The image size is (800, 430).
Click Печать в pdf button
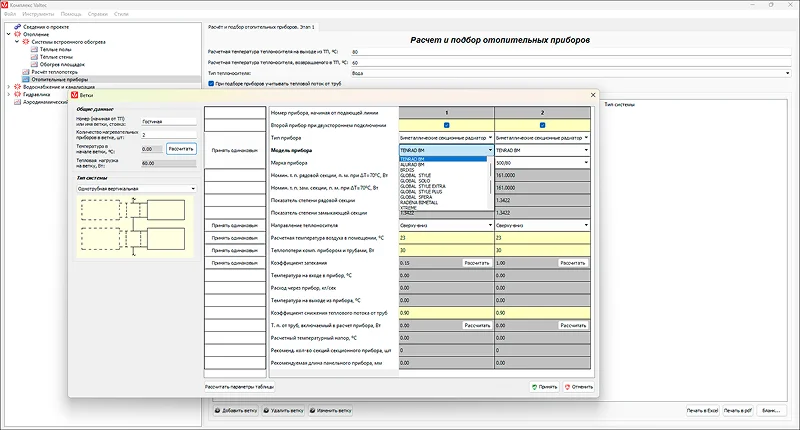pos(738,411)
